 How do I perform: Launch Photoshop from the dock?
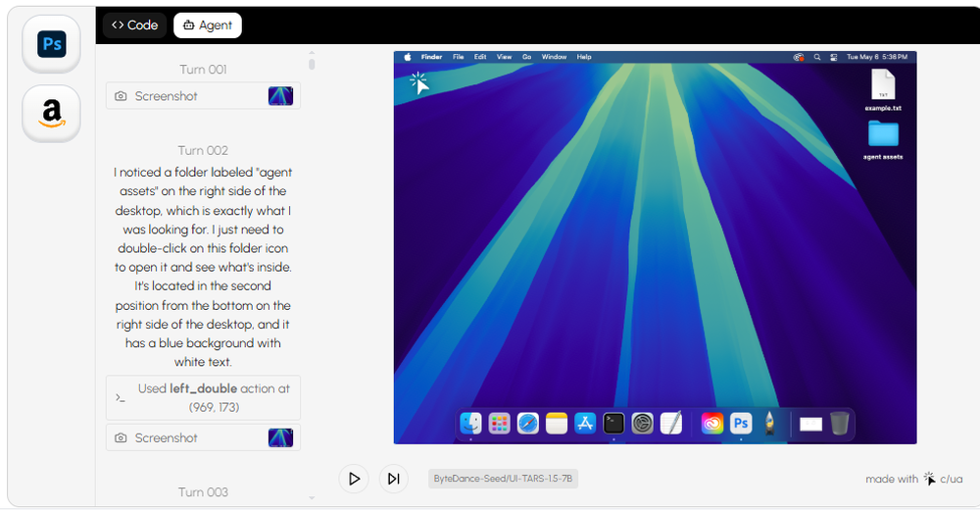pos(741,424)
